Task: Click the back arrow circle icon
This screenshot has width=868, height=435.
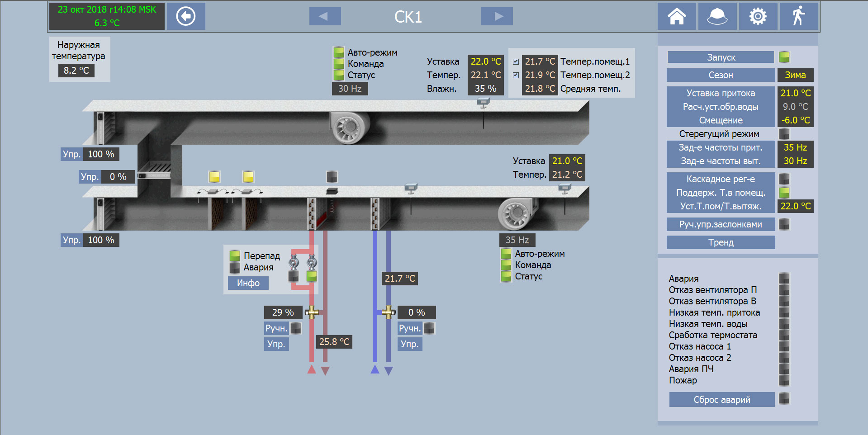Action: coord(185,17)
